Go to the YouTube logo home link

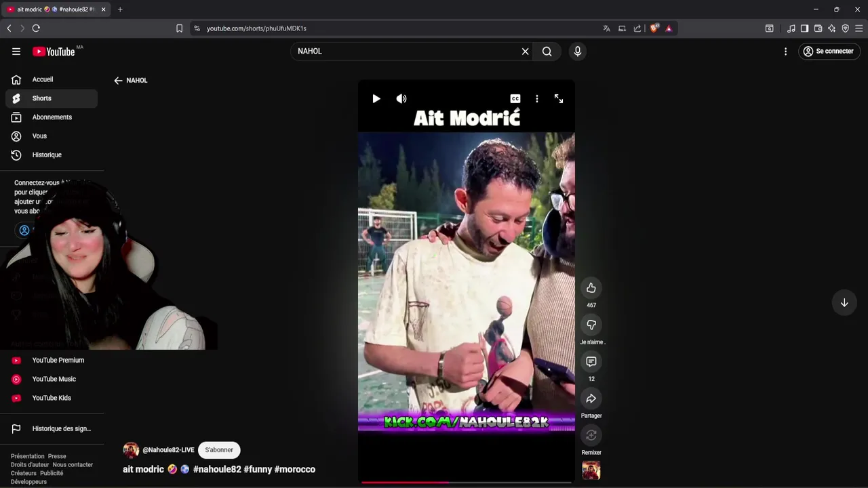(x=54, y=52)
